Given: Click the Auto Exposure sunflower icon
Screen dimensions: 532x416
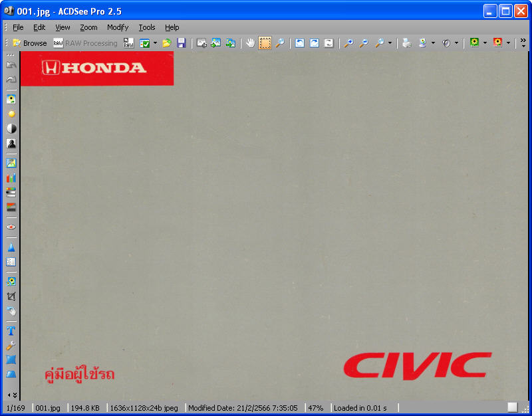Looking at the screenshot, I should coord(11,99).
